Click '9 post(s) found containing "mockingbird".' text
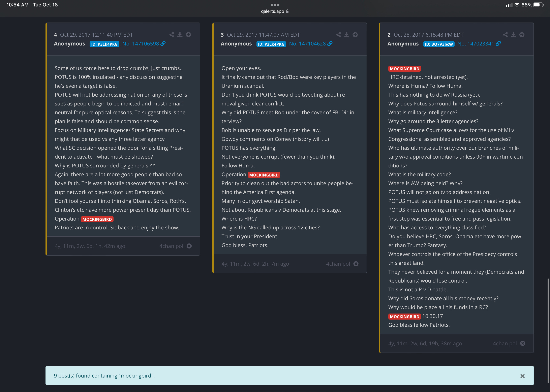550x392 pixels. [x=104, y=375]
